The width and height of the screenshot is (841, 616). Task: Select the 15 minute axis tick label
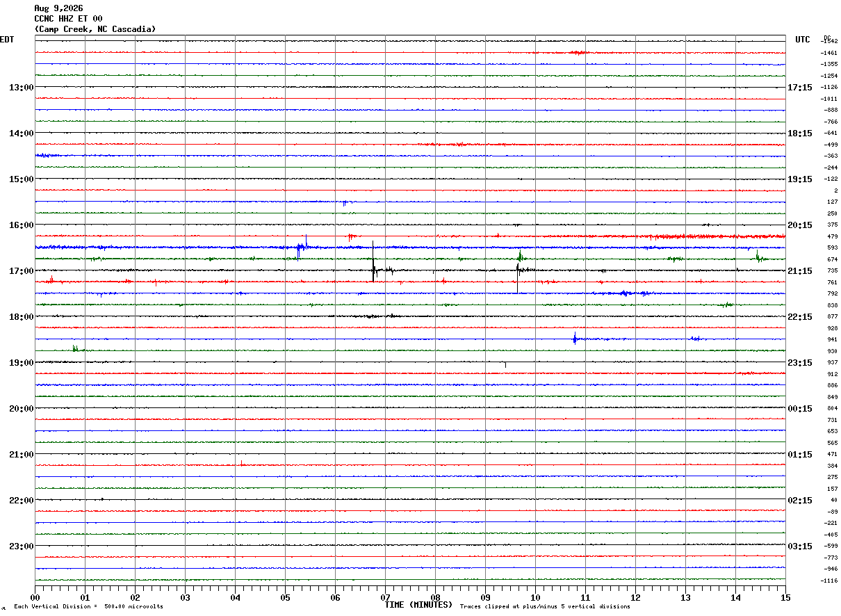click(x=785, y=597)
